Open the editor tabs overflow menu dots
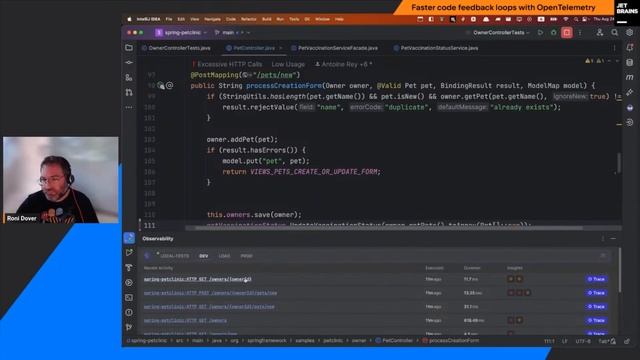The height and width of the screenshot is (360, 640). (615, 48)
